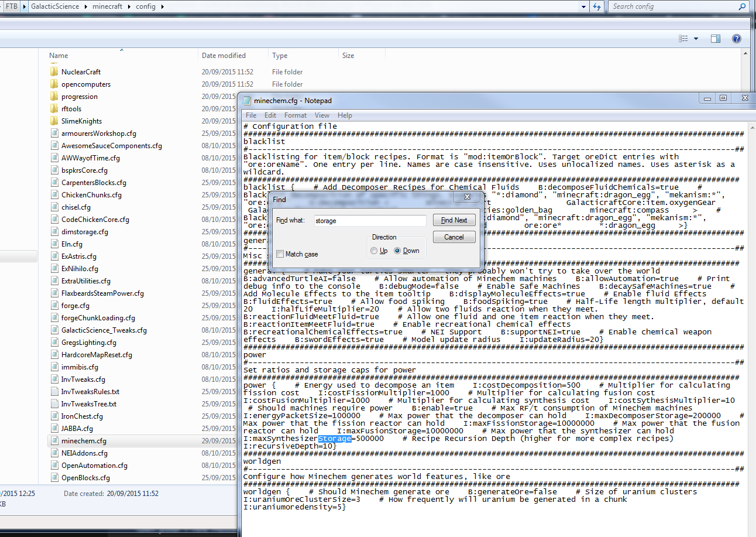Screen dimensions: 756x537
Task: Open the Notepad Edit menu
Action: (x=270, y=115)
